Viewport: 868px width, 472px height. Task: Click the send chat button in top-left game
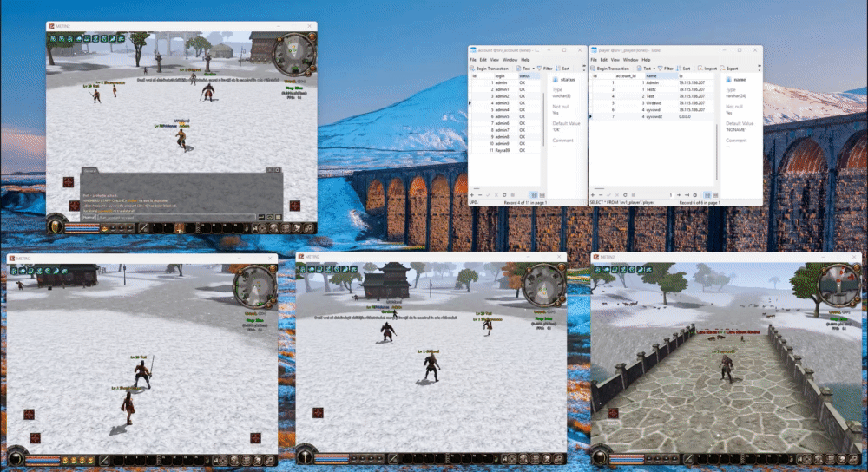(261, 218)
